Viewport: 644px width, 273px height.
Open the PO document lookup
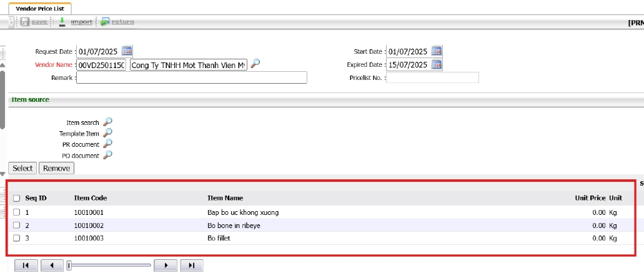pos(107,155)
